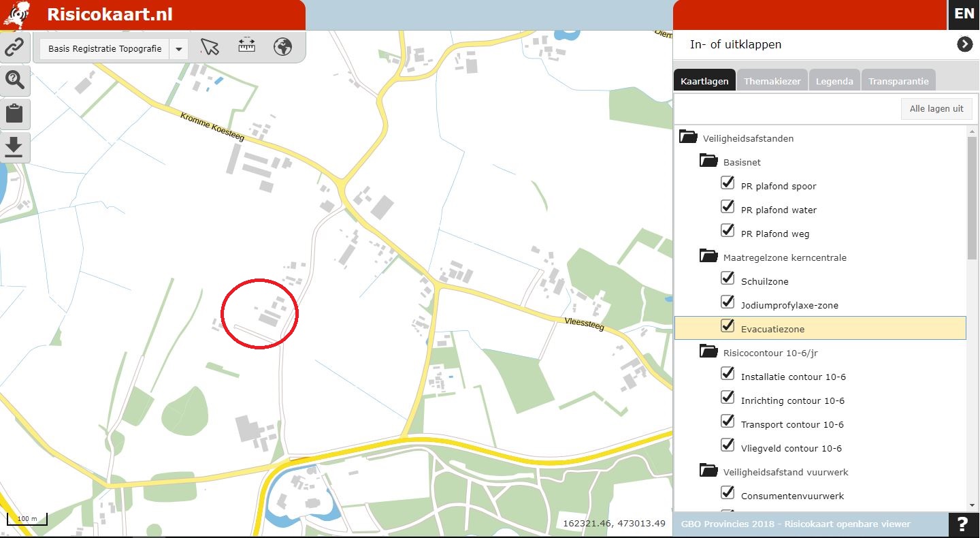980x538 pixels.
Task: Click the clipboard icon in left sidebar
Action: [x=14, y=113]
